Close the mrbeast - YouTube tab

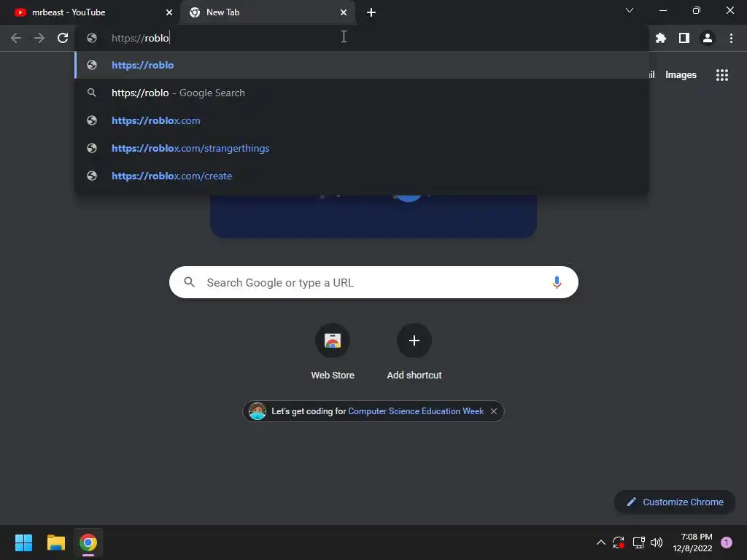point(169,12)
